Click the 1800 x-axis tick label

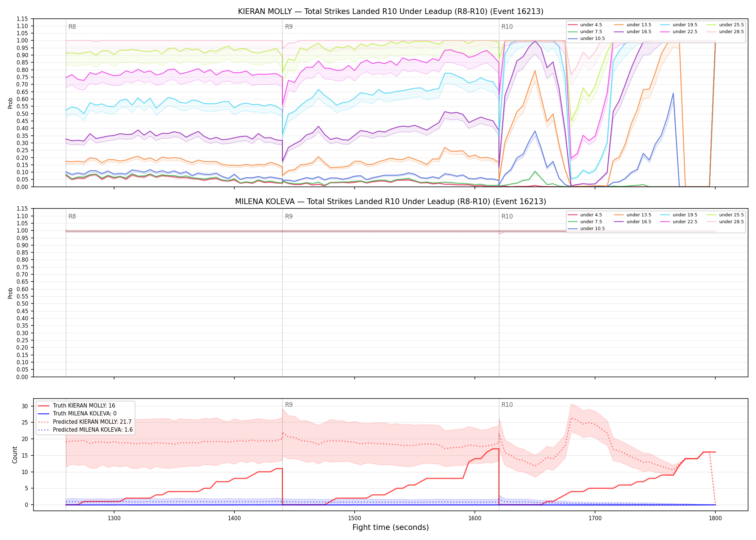(x=715, y=518)
